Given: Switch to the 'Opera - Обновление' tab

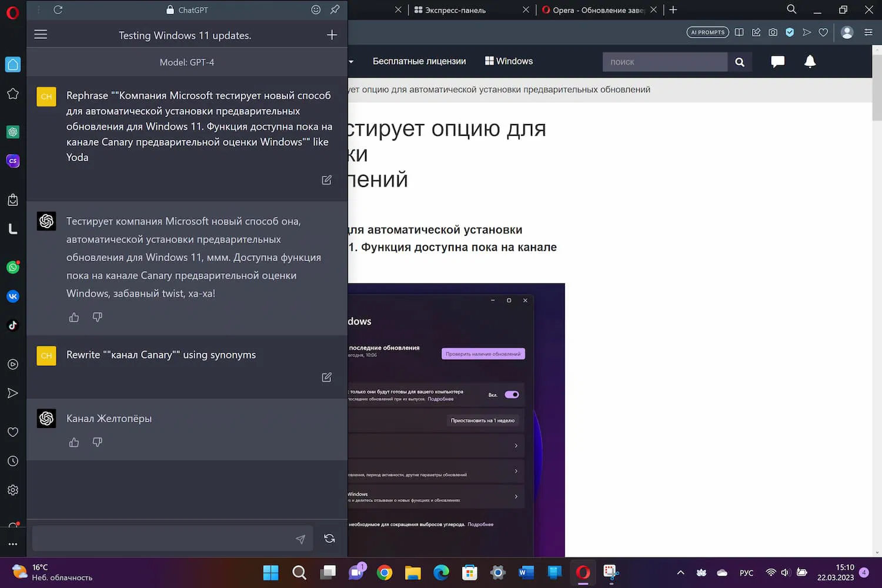Looking at the screenshot, I should (x=593, y=10).
